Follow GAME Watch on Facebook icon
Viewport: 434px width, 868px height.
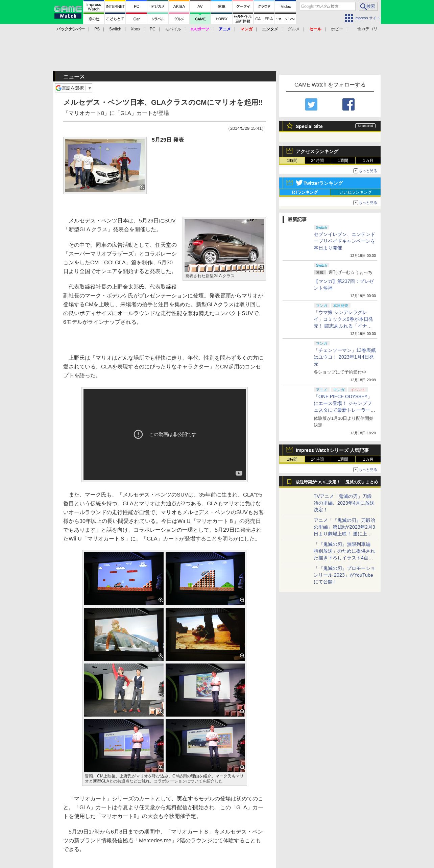point(348,104)
